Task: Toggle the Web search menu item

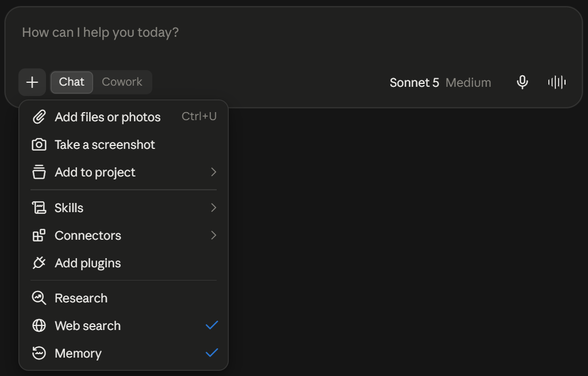Action: point(124,326)
